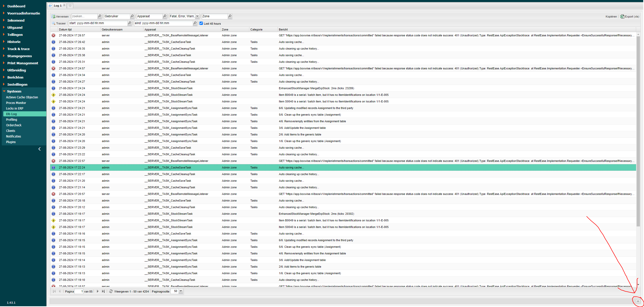Collapse the left sidebar with arrow
The width and height of the screenshot is (644, 307).
pyautogui.click(x=39, y=149)
